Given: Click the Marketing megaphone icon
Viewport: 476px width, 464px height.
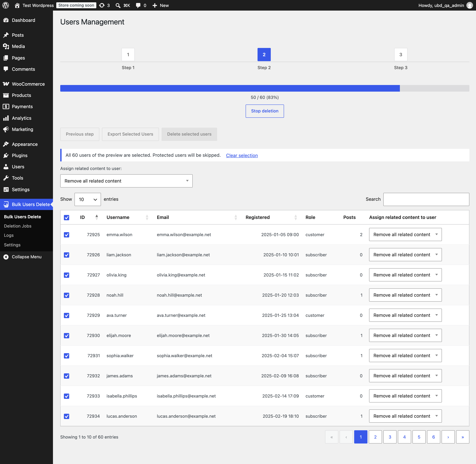Looking at the screenshot, I should tap(6, 129).
